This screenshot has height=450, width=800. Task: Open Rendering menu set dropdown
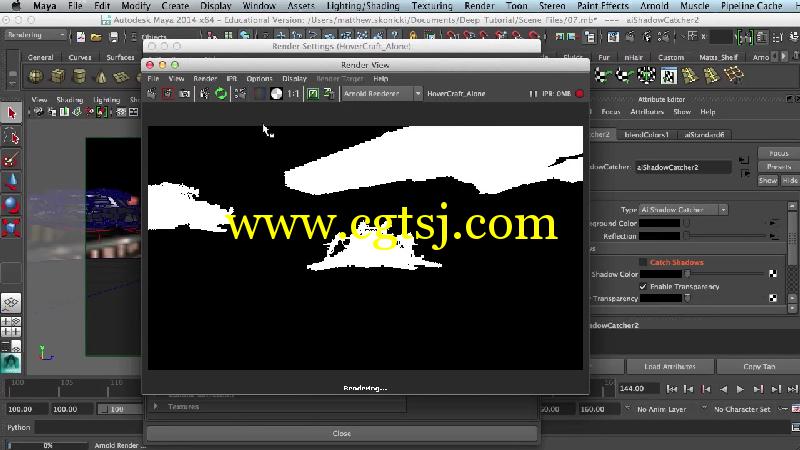(36, 35)
